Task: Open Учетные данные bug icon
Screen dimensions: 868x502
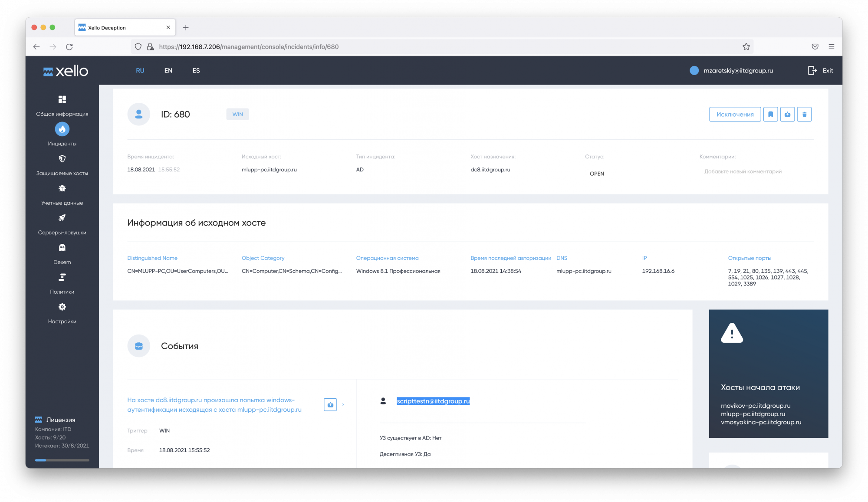Action: point(62,188)
